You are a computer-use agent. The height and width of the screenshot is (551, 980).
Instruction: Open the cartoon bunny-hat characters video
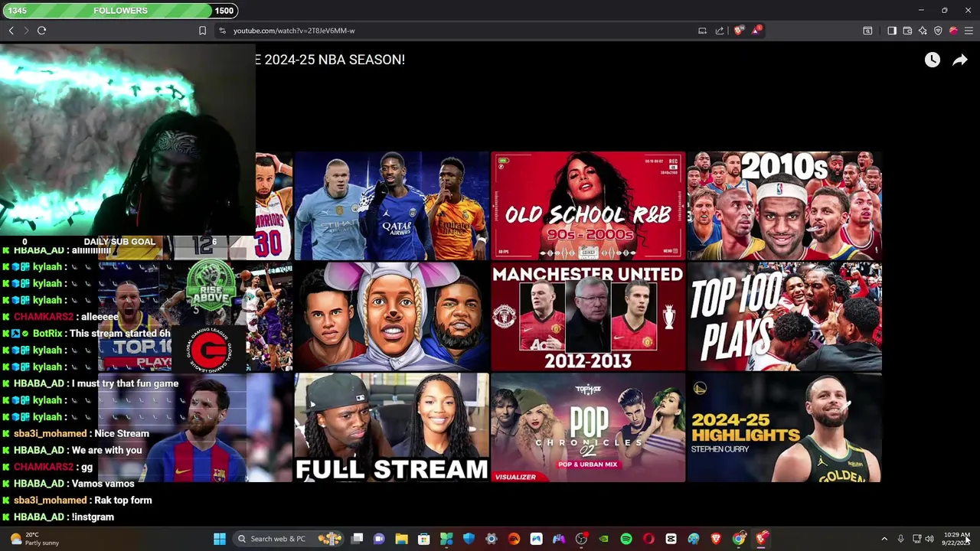click(x=391, y=317)
